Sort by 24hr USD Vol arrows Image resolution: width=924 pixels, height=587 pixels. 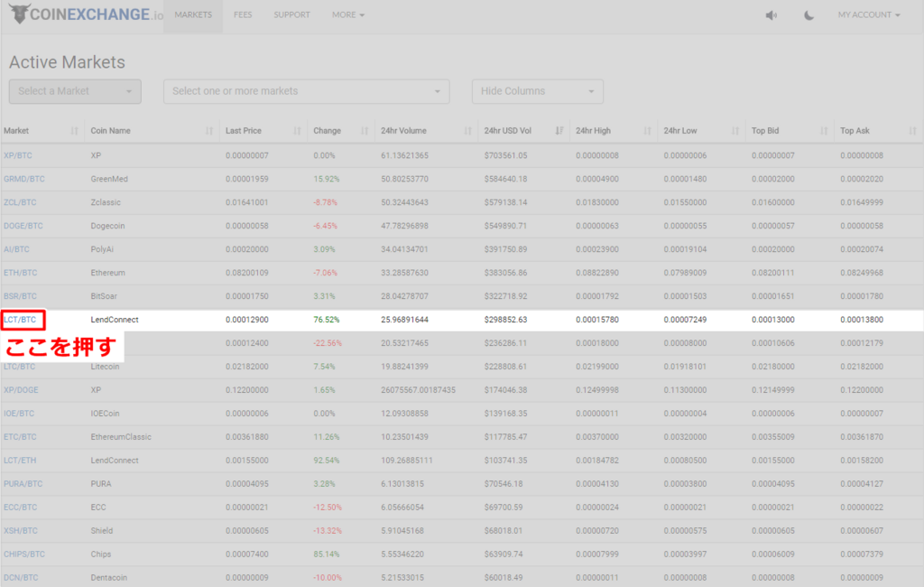[559, 131]
